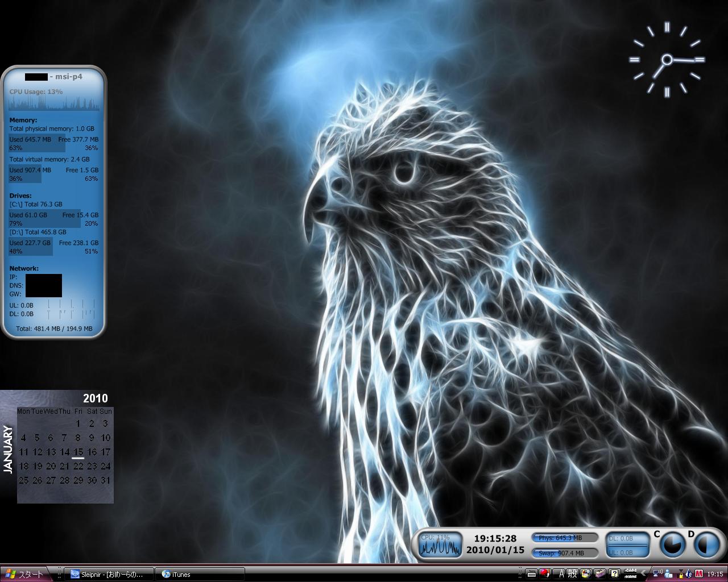728x582 pixels.
Task: Click the Swap 907.4 MB bar
Action: coord(565,552)
